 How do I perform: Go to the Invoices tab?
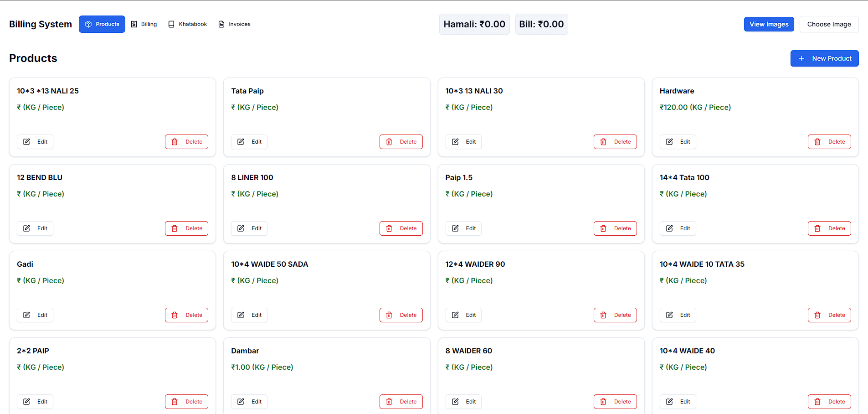[x=234, y=24]
